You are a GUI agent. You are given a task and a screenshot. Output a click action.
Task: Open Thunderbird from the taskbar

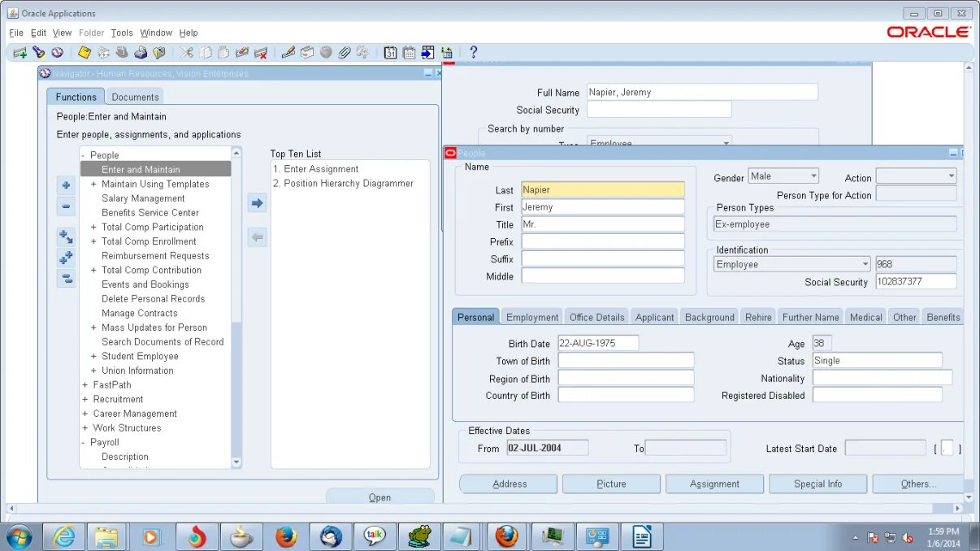330,536
